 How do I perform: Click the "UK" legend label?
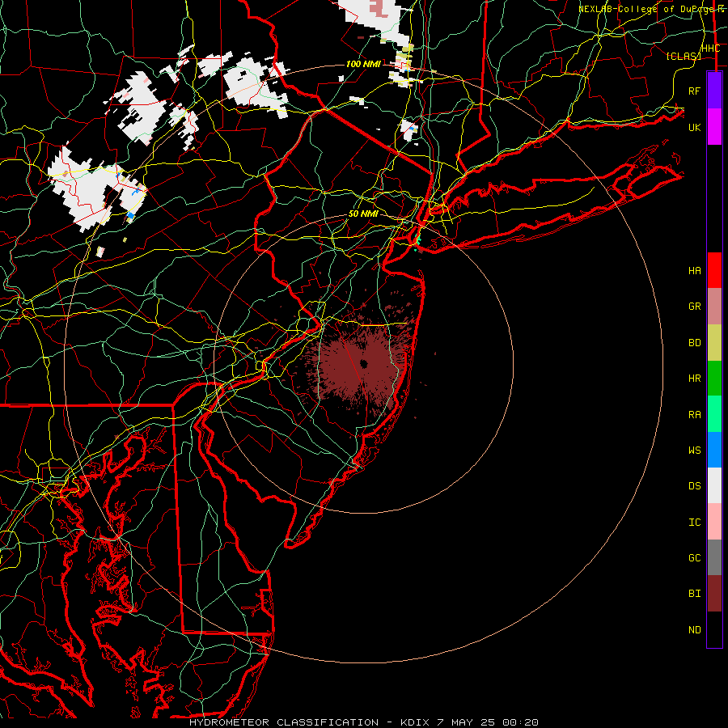click(695, 127)
